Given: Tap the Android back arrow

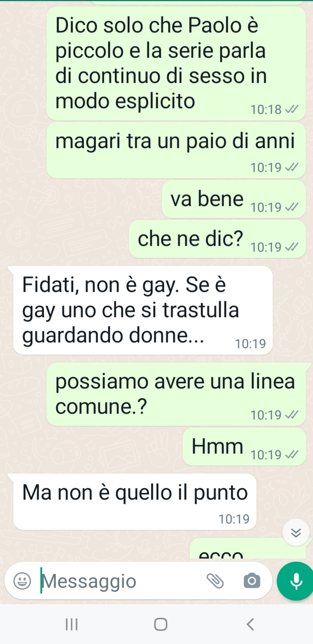Looking at the screenshot, I should [x=250, y=624].
